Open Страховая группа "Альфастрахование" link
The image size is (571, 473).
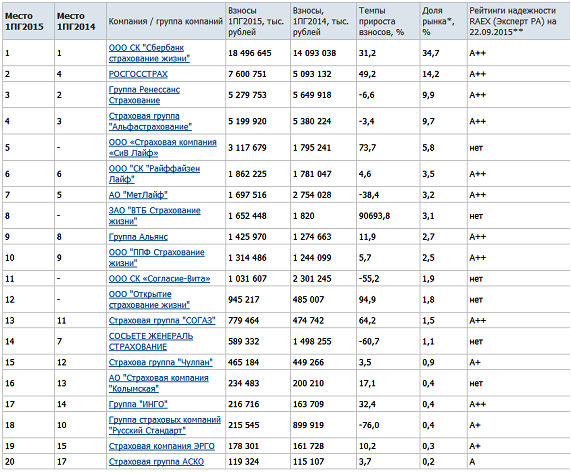(x=150, y=121)
